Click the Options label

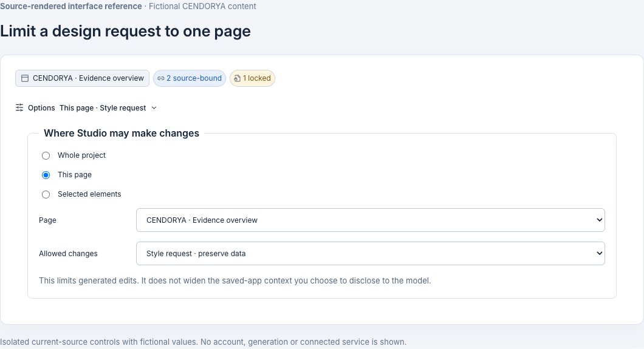[41, 108]
